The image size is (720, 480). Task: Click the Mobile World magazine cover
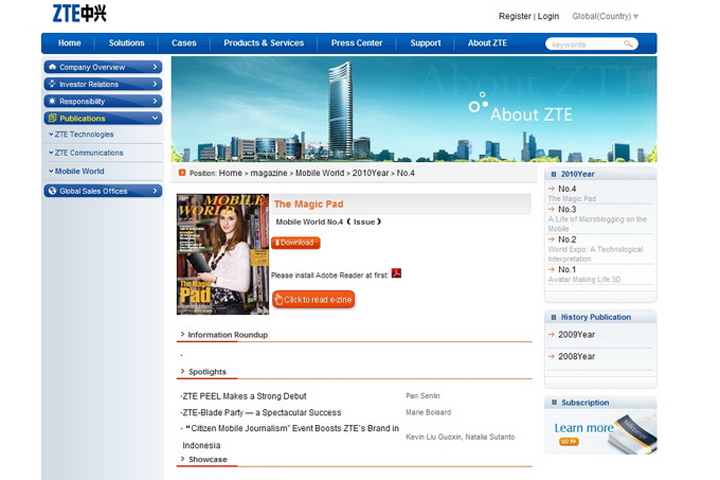point(222,254)
